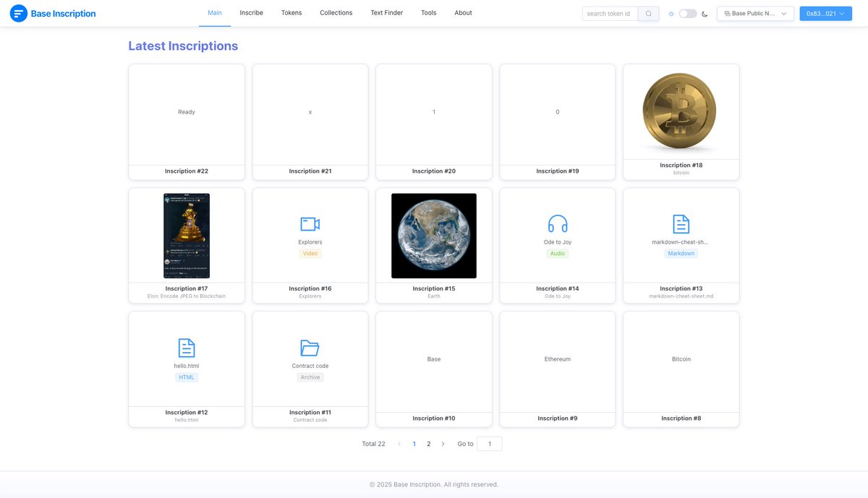Open Inscription #18 title link
The image size is (868, 498).
[x=681, y=166]
